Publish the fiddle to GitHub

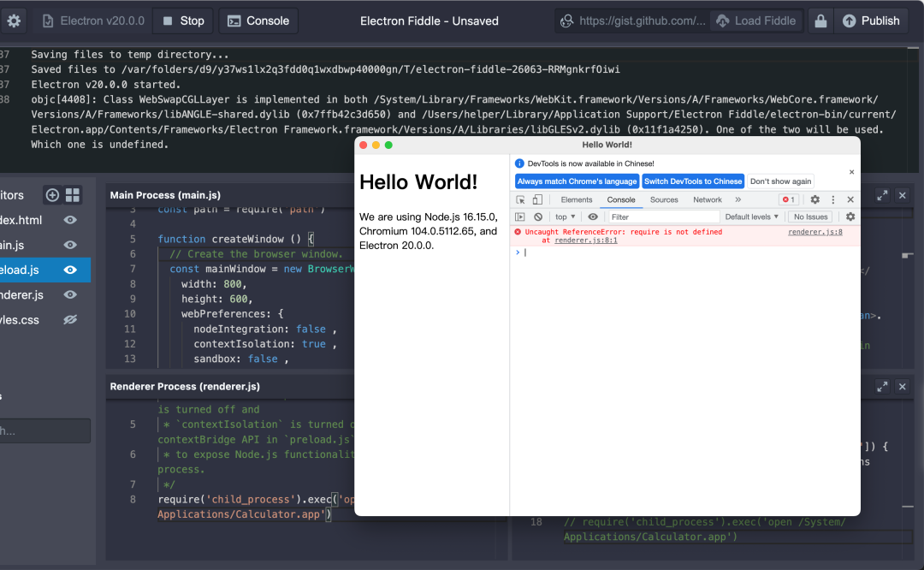pyautogui.click(x=871, y=21)
